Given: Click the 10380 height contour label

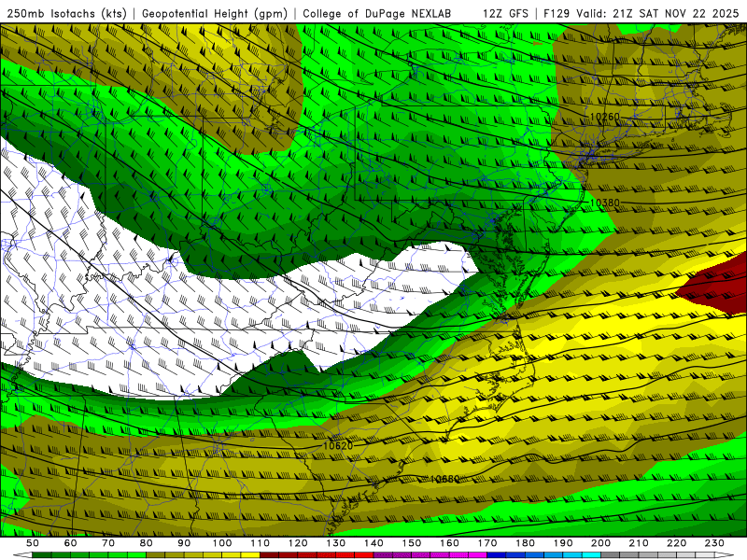Looking at the screenshot, I should [x=604, y=203].
